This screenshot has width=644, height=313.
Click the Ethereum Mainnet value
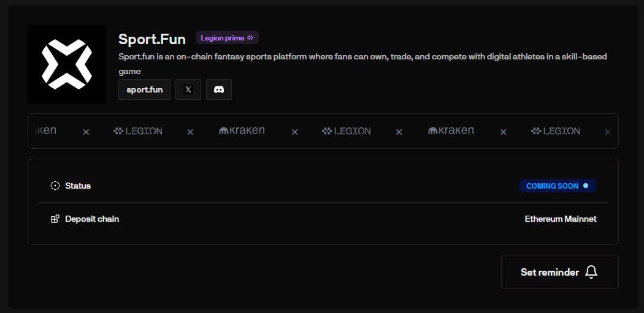coord(560,219)
